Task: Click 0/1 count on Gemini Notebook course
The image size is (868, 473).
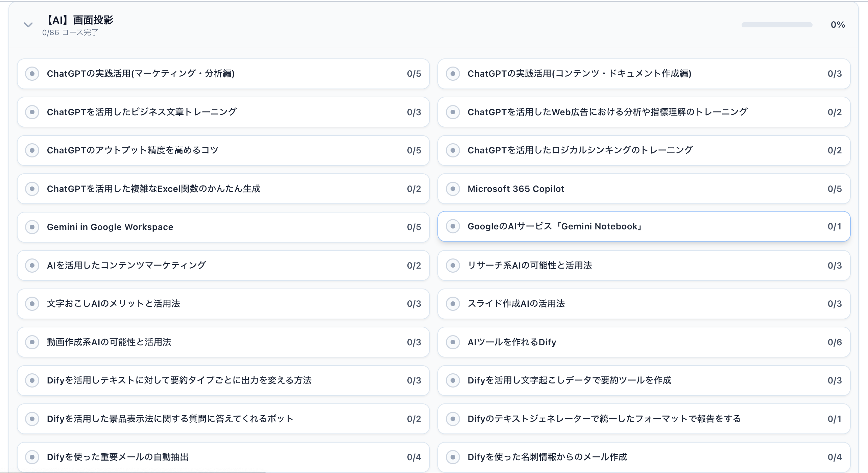Action: pos(835,226)
